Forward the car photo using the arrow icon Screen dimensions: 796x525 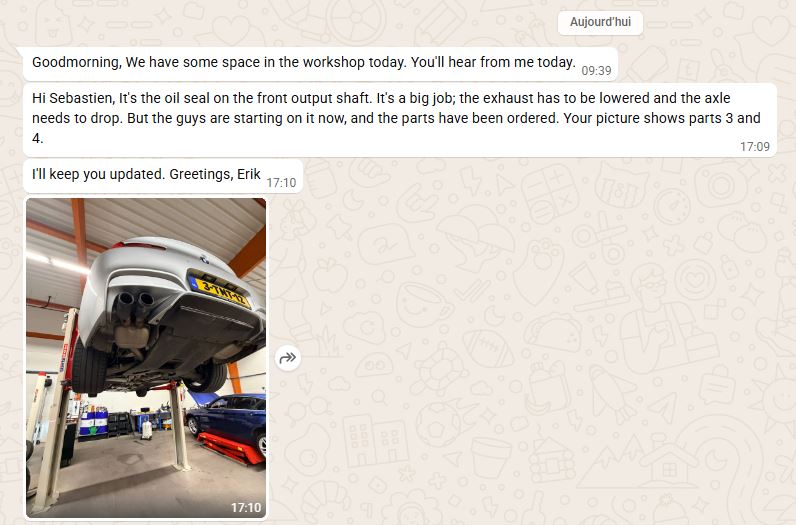pos(288,358)
